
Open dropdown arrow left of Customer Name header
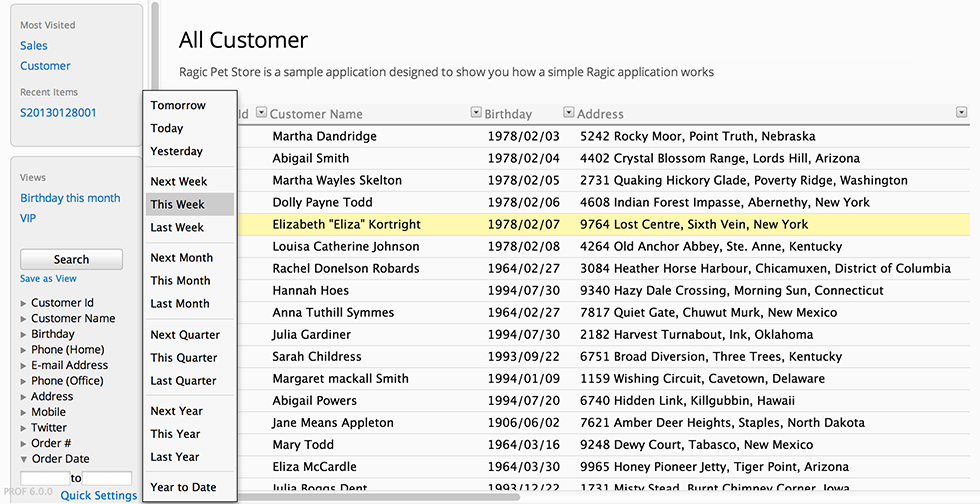(260, 113)
